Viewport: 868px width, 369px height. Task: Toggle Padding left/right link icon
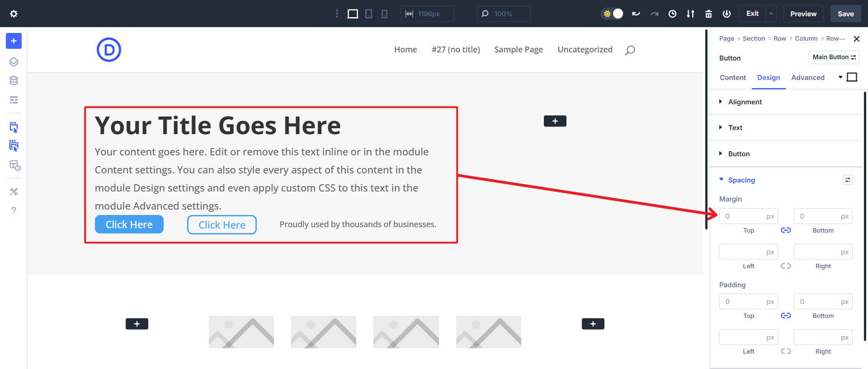pyautogui.click(x=786, y=351)
